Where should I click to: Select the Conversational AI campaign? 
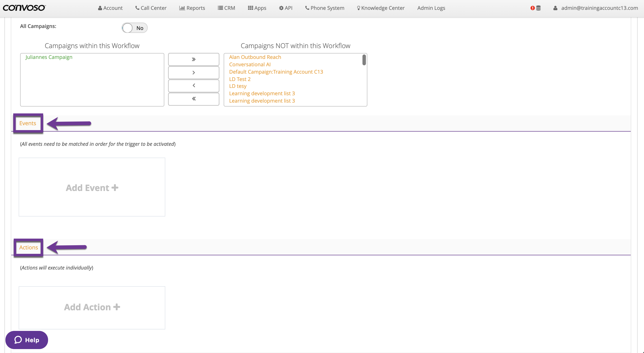click(x=249, y=65)
